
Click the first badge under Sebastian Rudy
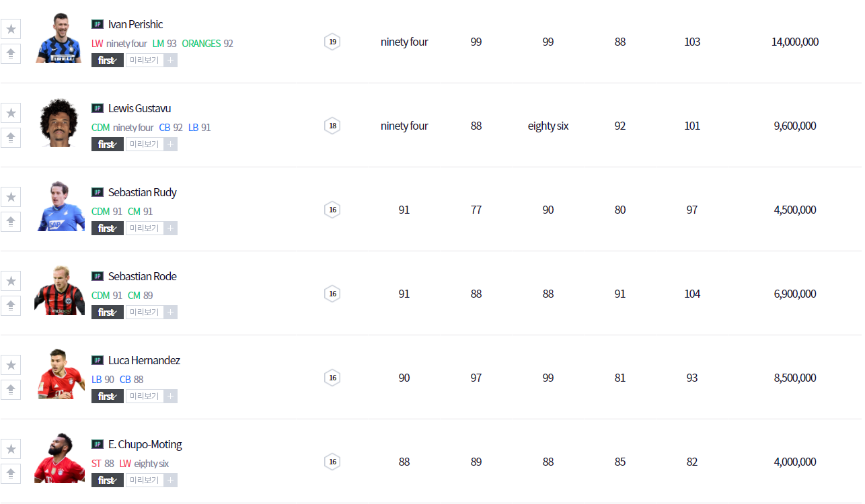click(x=108, y=228)
